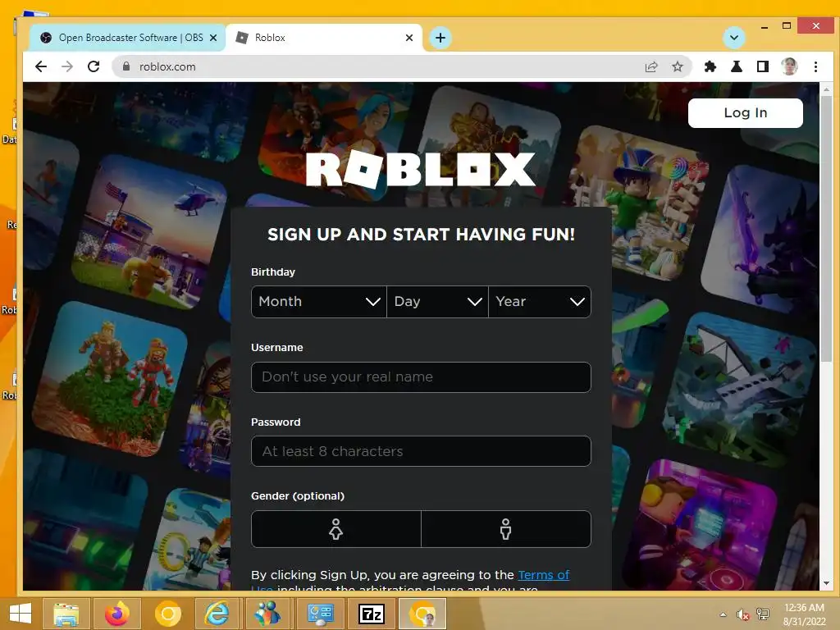Open the Day birthday dropdown

pyautogui.click(x=437, y=302)
